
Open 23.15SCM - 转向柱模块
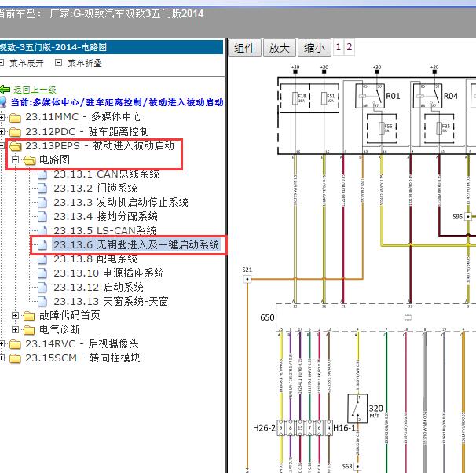(82, 358)
